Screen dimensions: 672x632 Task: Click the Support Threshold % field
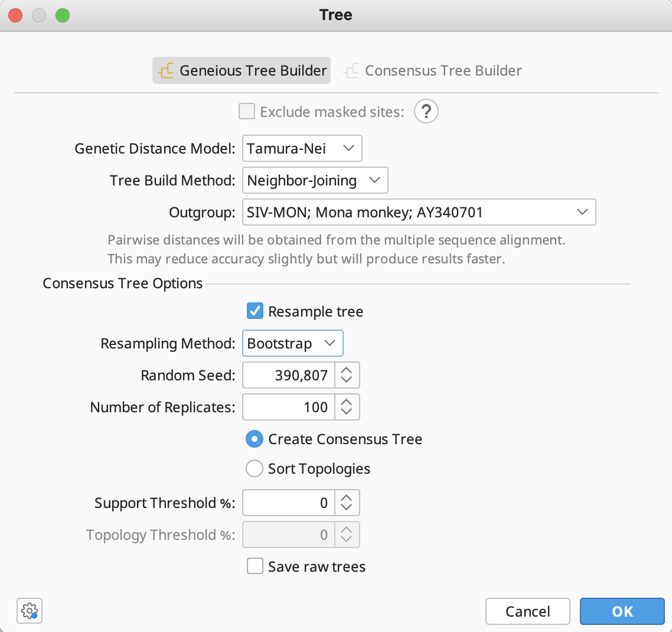coord(289,503)
